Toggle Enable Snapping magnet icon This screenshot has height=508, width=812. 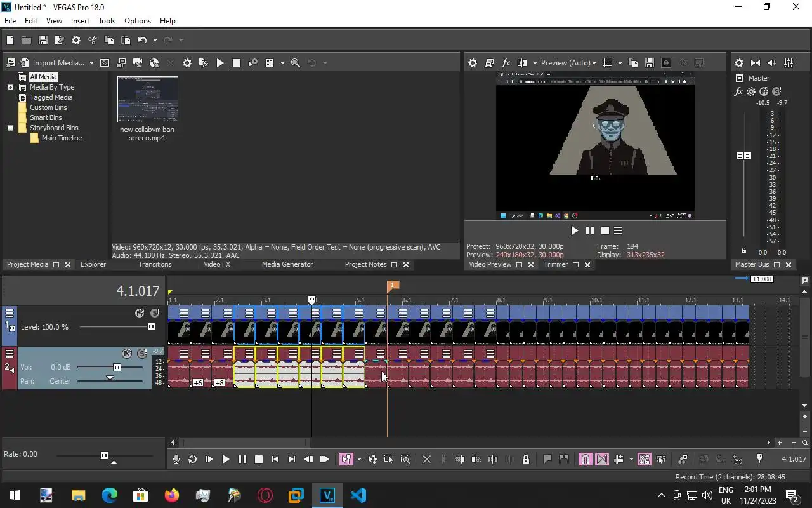point(586,459)
